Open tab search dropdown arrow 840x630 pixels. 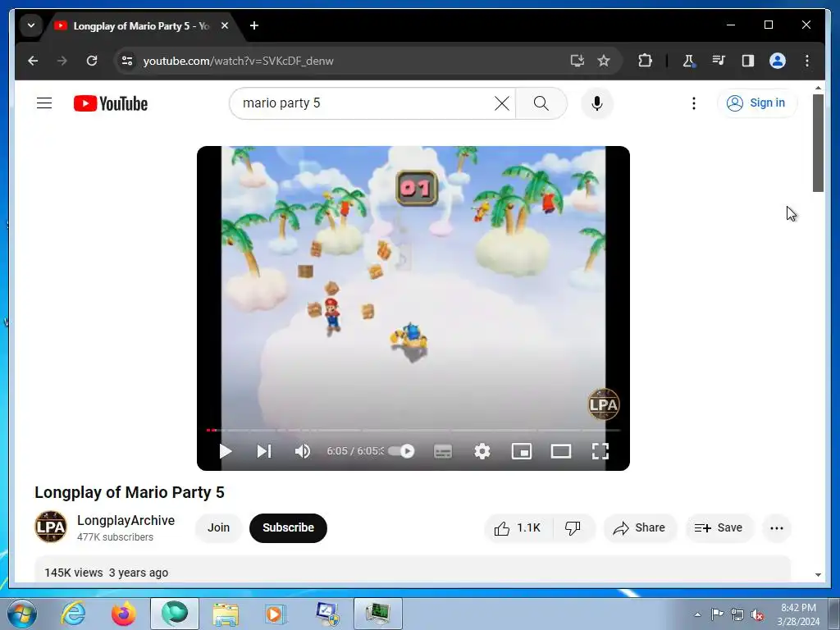[x=31, y=25]
